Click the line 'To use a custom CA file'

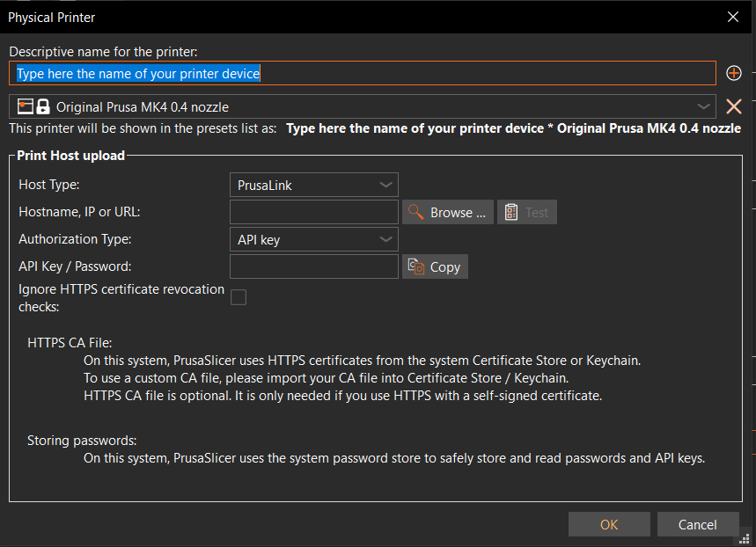click(x=327, y=378)
